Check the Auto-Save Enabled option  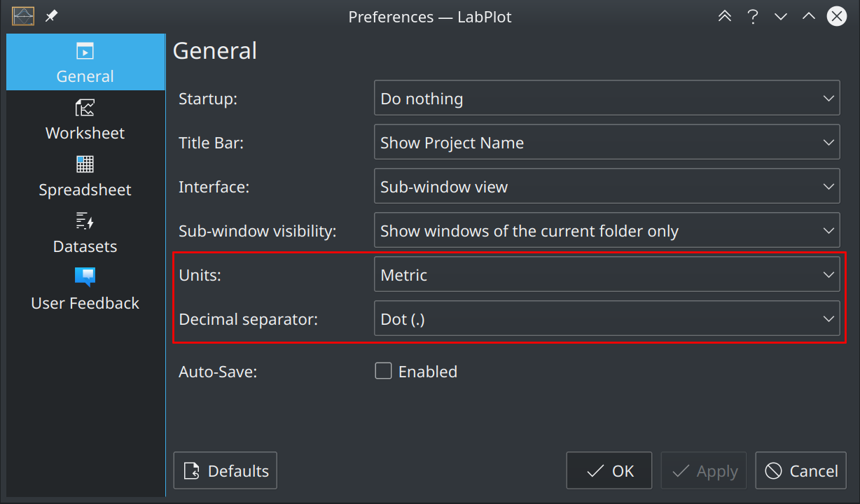point(383,371)
